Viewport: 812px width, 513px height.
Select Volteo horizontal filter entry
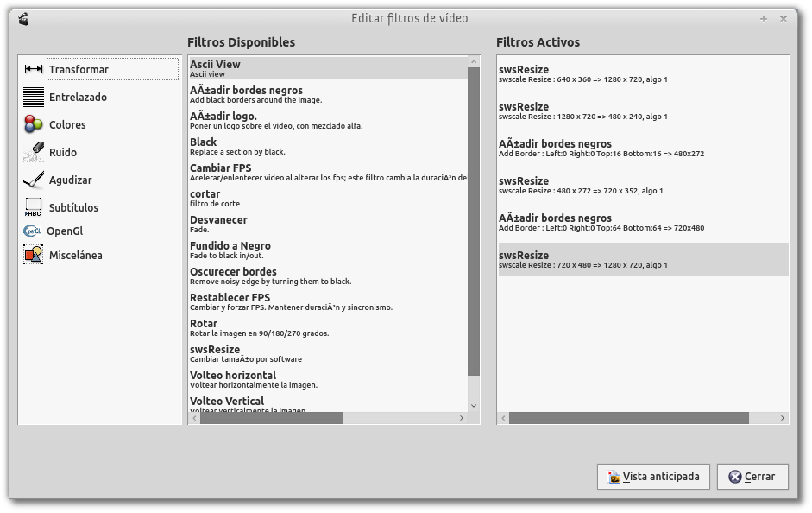click(328, 380)
